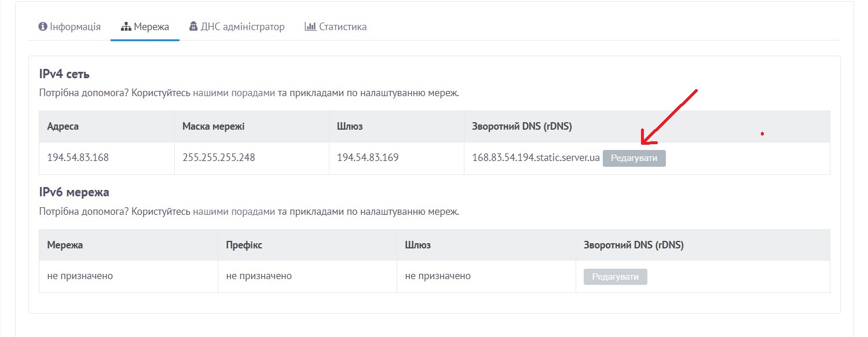The image size is (868, 337).
Task: Select the IPv4 address 194.54.83.168 cell
Action: point(107,158)
